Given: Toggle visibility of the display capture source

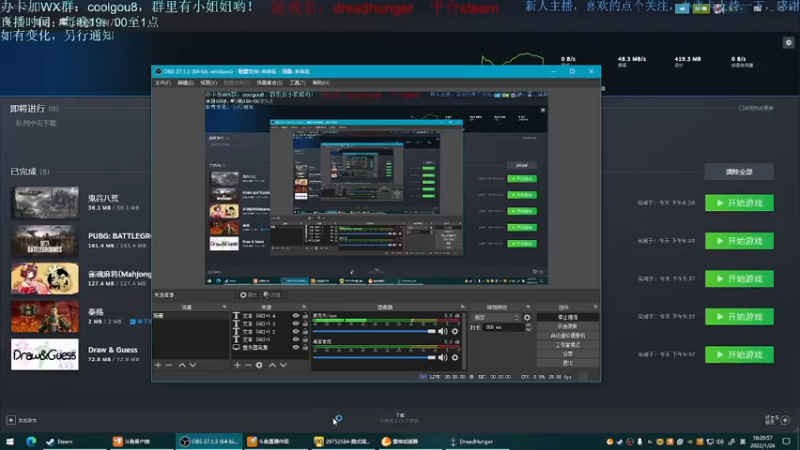Looking at the screenshot, I should pyautogui.click(x=295, y=347).
